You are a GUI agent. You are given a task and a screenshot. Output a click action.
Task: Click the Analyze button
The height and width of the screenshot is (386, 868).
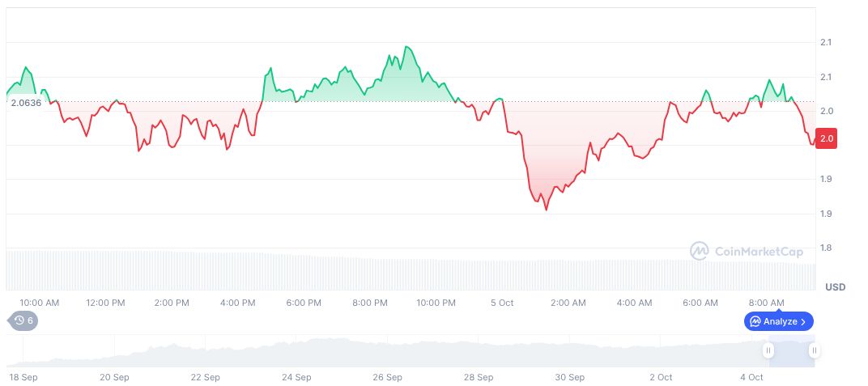[778, 321]
